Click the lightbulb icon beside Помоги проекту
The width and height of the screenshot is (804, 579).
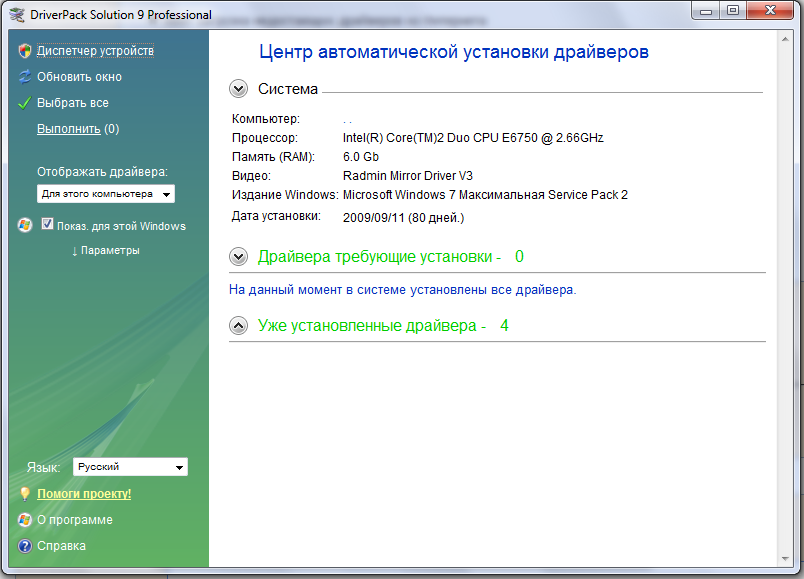click(x=25, y=494)
